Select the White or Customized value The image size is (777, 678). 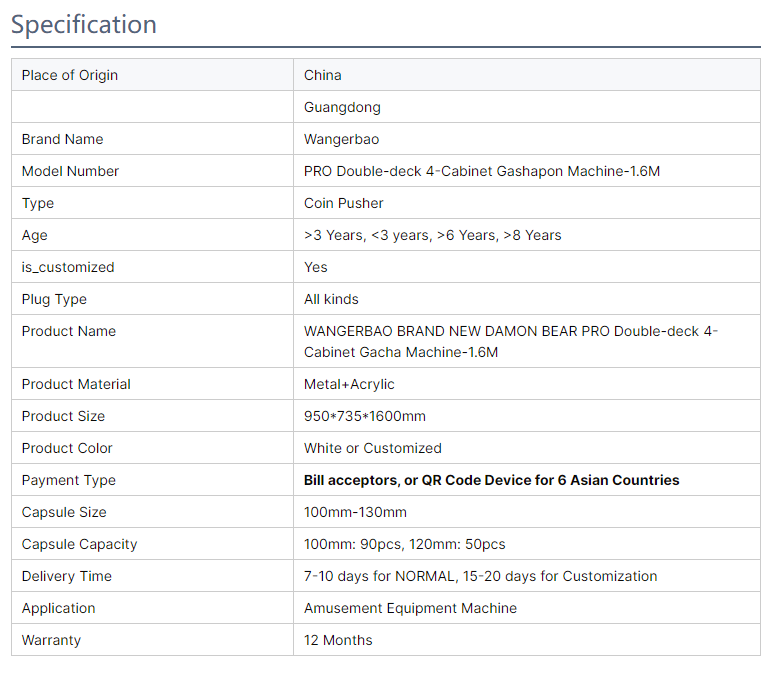pyautogui.click(x=373, y=448)
